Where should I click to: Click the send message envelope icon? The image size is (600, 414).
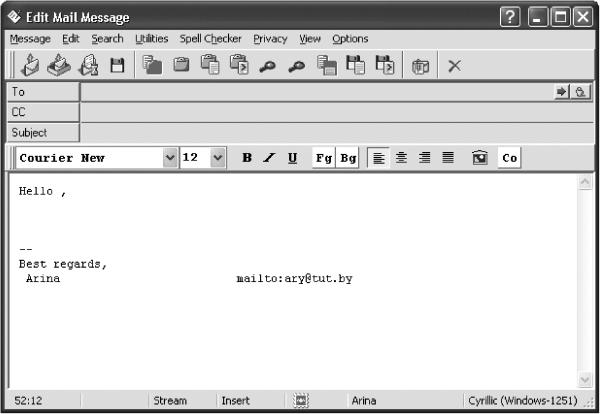[x=31, y=65]
